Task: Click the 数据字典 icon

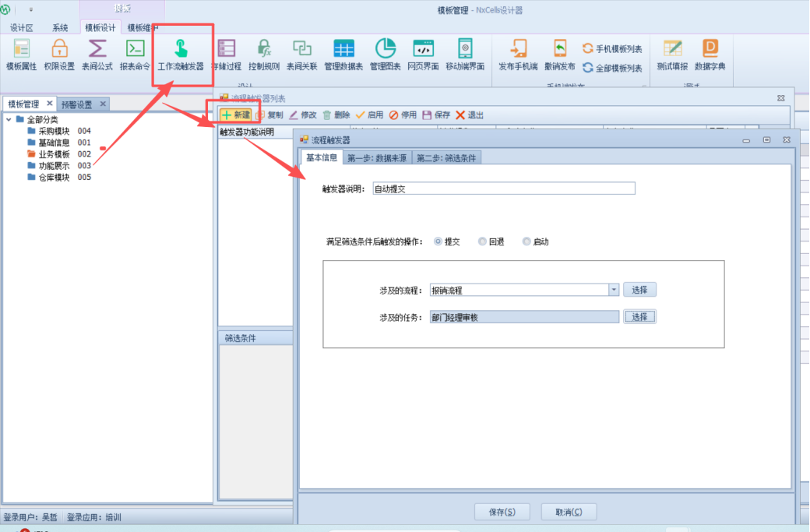Action: (x=710, y=54)
